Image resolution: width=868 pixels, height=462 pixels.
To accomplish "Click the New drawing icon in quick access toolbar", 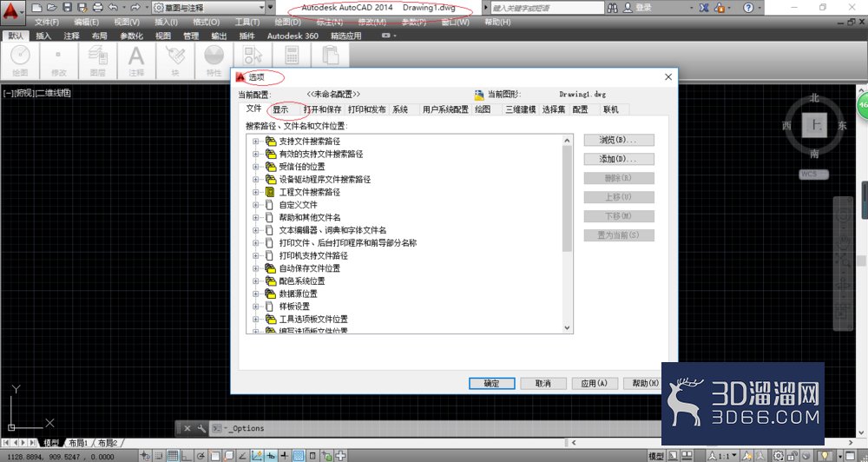I will pyautogui.click(x=36, y=8).
